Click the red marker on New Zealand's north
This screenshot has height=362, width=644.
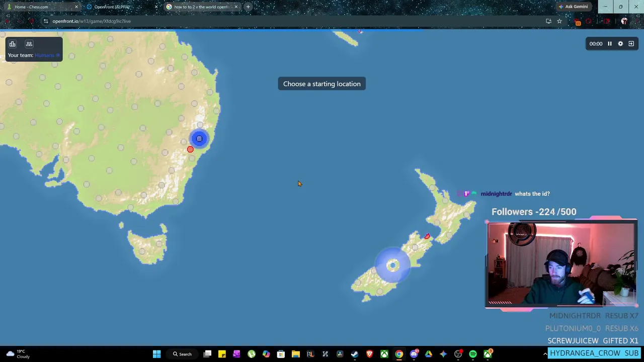pos(427,236)
